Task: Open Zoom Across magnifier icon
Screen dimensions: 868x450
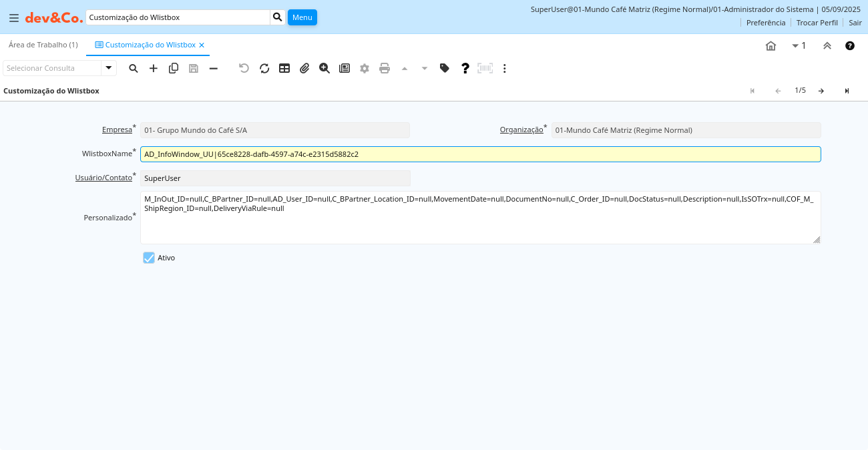Action: 324,68
